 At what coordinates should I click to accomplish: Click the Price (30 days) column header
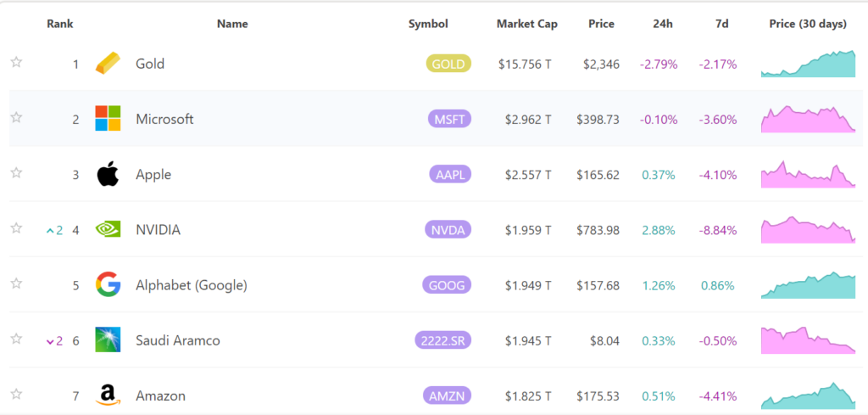click(808, 24)
